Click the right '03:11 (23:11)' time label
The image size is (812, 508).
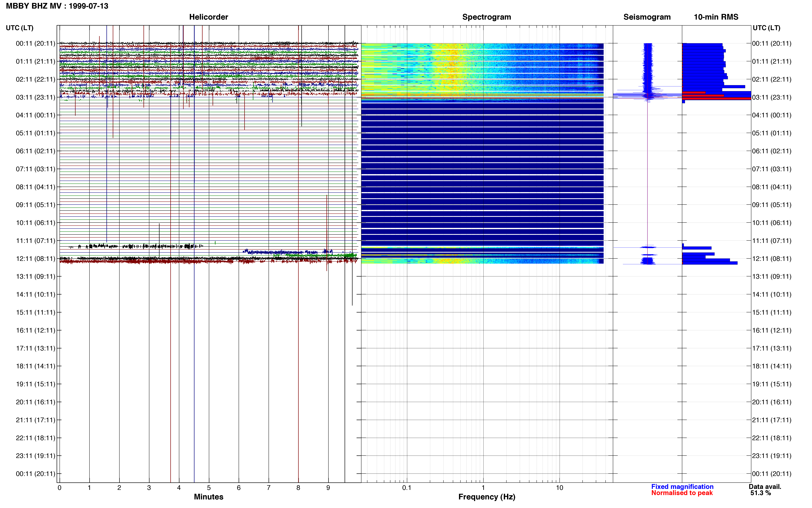(x=772, y=97)
